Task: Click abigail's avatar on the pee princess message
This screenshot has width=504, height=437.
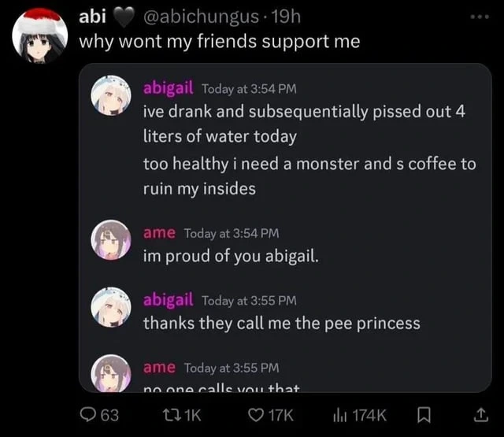Action: click(x=111, y=307)
